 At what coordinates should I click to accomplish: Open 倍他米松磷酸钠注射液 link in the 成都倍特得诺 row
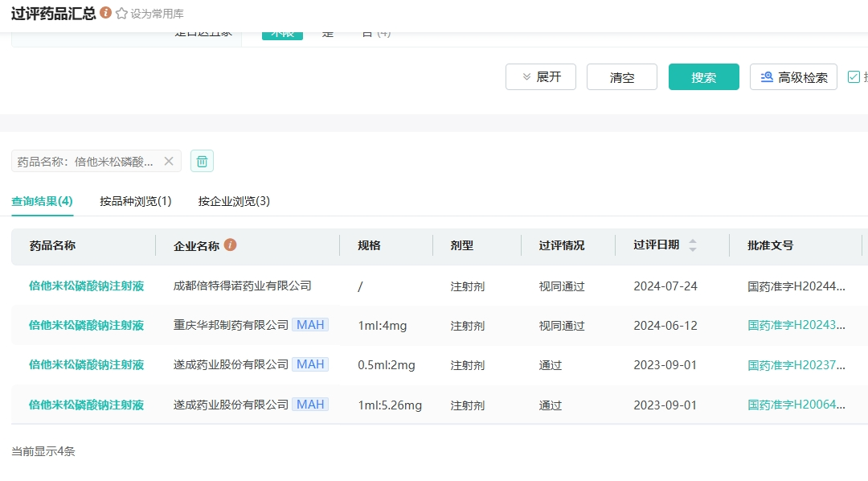click(86, 286)
